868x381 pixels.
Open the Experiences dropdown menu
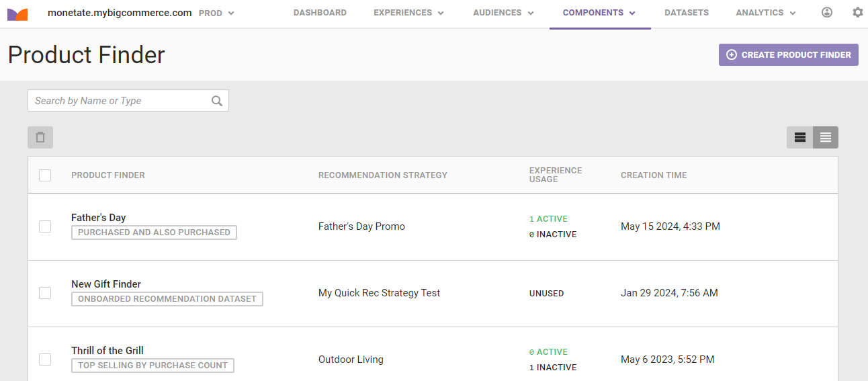408,13
